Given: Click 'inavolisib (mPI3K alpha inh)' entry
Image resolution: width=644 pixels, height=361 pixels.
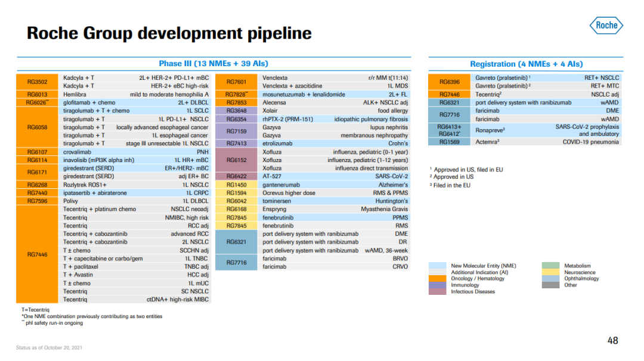Looking at the screenshot, I should click(98, 160).
